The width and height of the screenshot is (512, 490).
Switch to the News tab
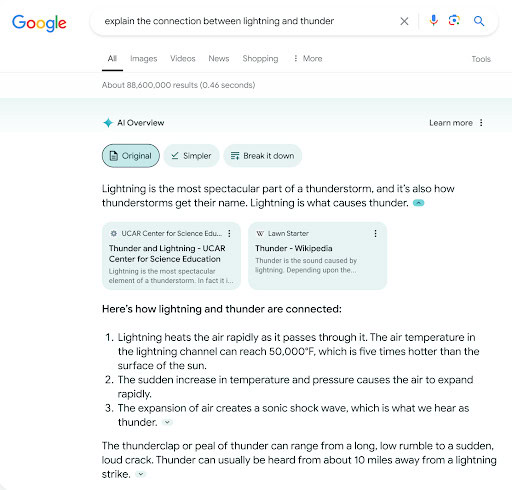coord(219,59)
